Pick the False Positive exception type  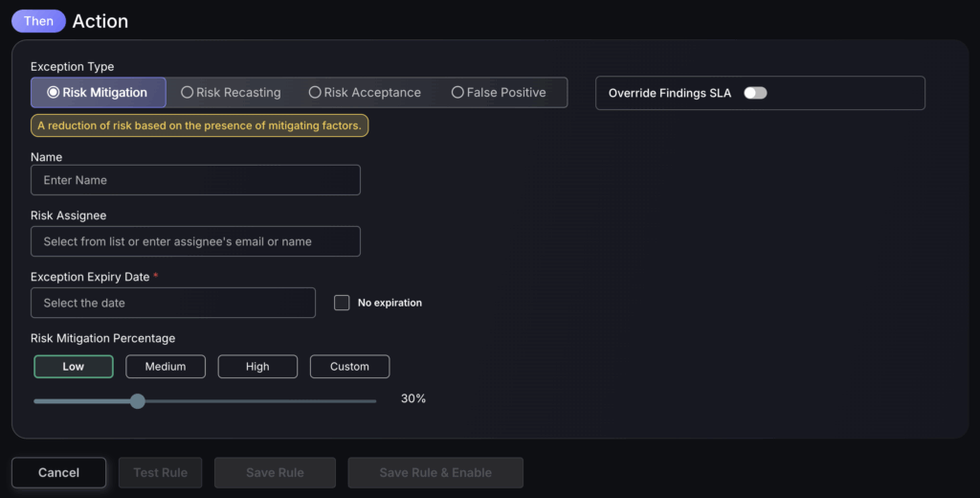[x=499, y=93]
